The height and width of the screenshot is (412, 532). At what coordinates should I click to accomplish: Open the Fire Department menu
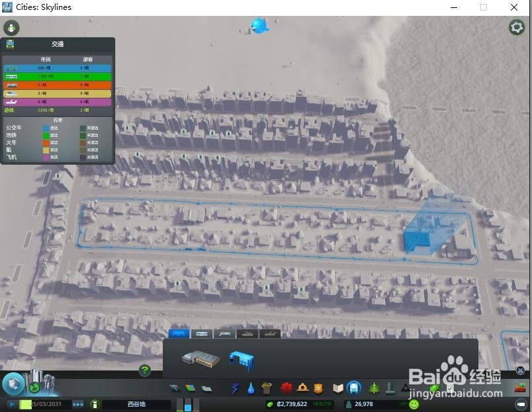[x=302, y=388]
